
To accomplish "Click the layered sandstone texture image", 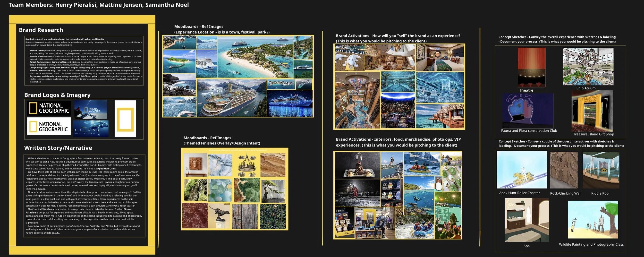I will pos(273,165).
